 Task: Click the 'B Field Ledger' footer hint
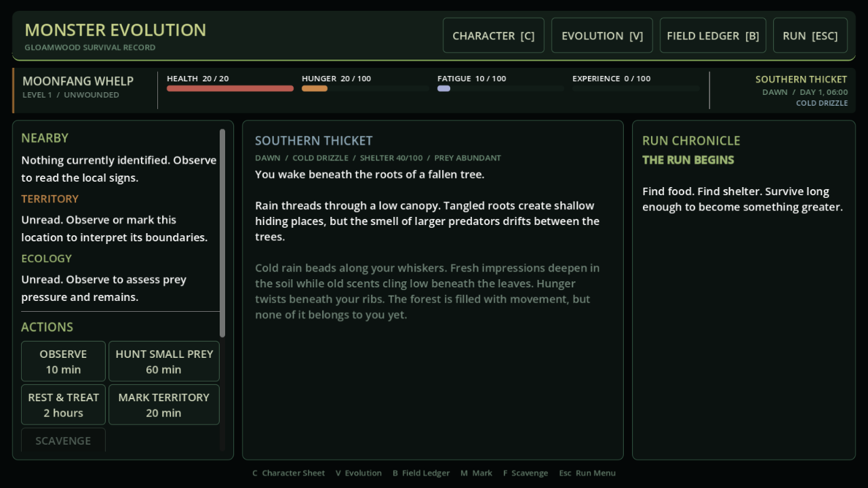(421, 473)
